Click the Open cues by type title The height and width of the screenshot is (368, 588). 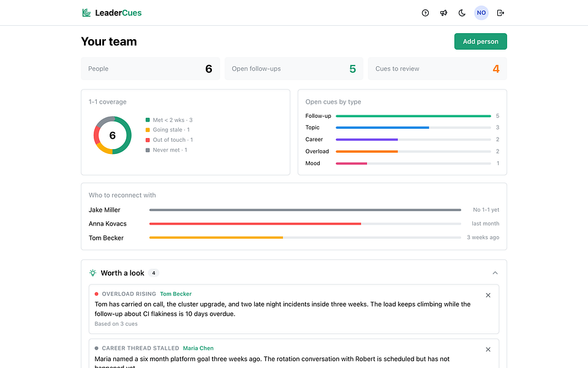333,102
